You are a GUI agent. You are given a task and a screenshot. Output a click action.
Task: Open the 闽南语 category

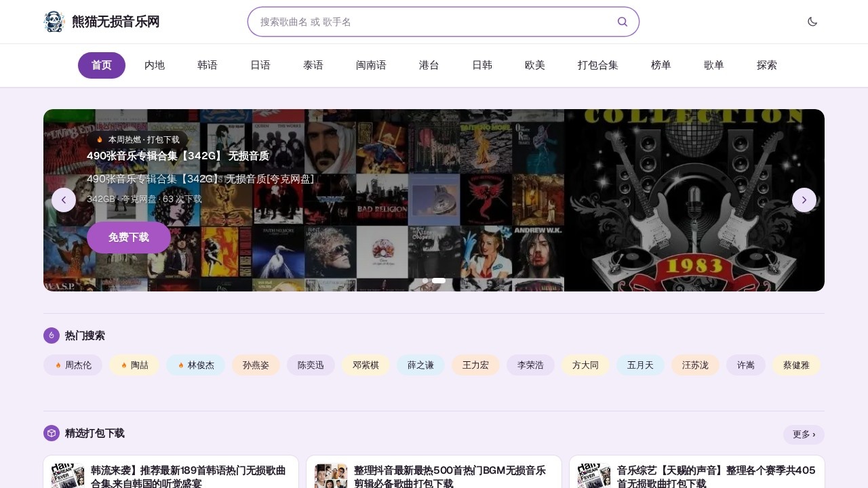[x=371, y=65]
